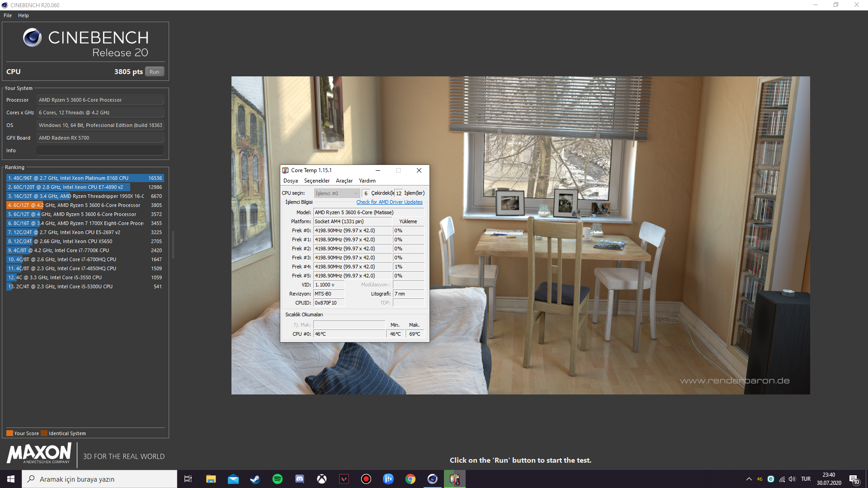Select the Ryzen Threadripper 1950X ranking entry
Image resolution: width=868 pixels, height=488 pixels.
(x=77, y=196)
